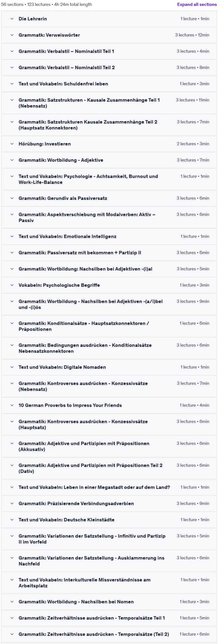Expand chevron beside Wortbildung - Nachsilben bei Nomen
218x644 pixels.
(12, 602)
